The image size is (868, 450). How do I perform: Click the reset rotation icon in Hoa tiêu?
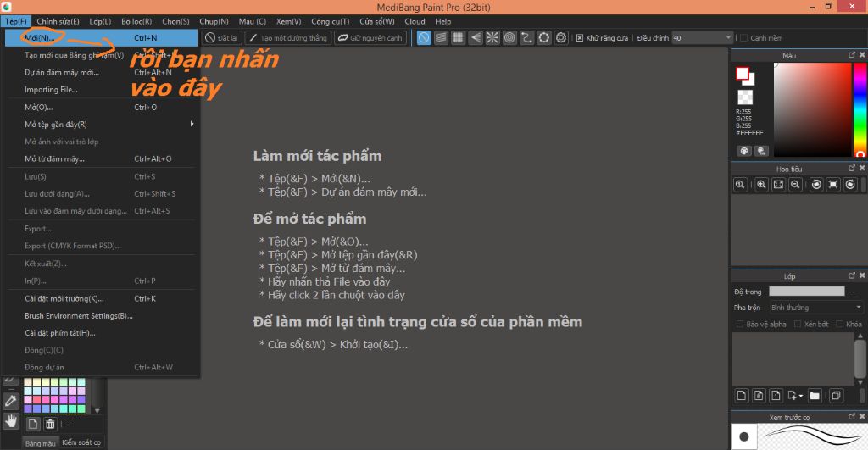tap(833, 184)
